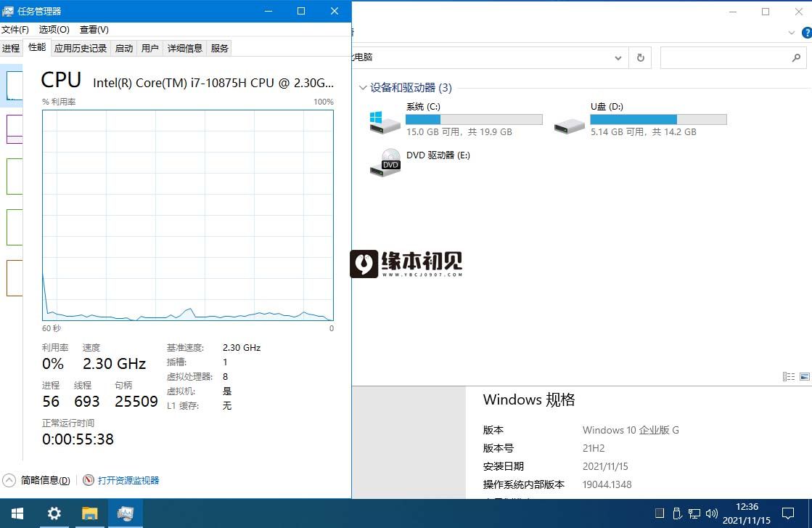Open the 文件(F) menu
This screenshot has height=528, width=812.
pyautogui.click(x=15, y=30)
